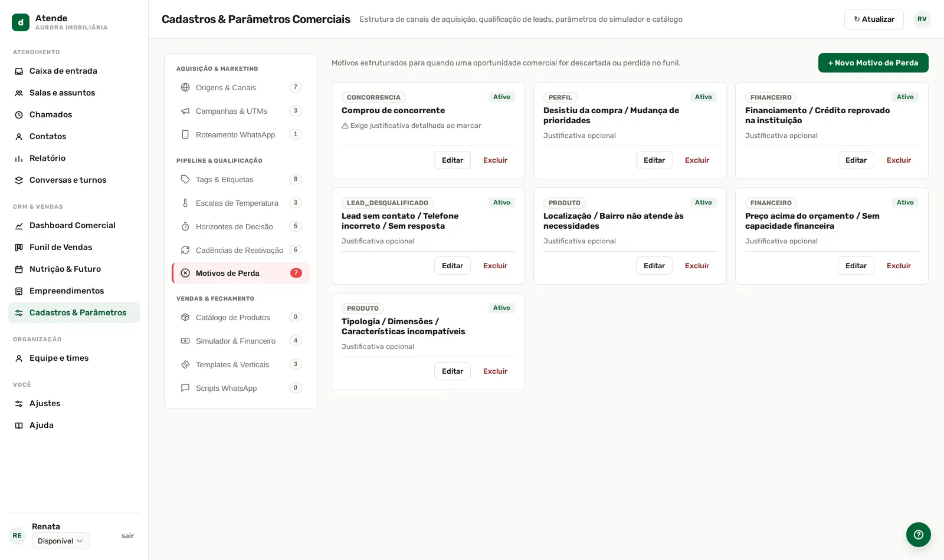This screenshot has width=944, height=560.
Task: Edit the Comprou de concorrente card
Action: 453,160
